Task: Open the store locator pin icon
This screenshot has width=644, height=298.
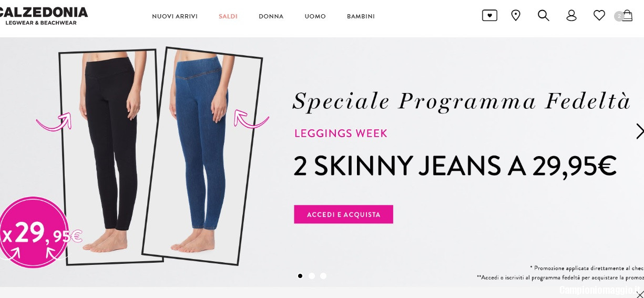Action: click(516, 16)
